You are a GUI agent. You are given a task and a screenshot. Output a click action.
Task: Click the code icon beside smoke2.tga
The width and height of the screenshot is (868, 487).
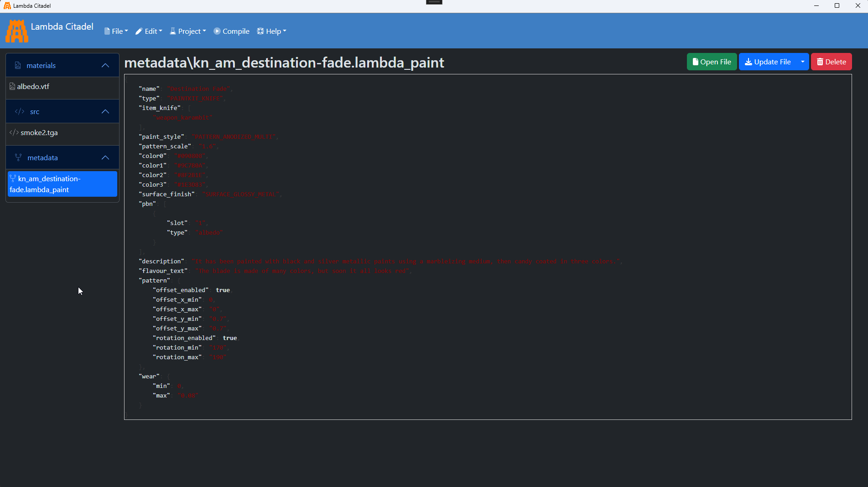[14, 132]
